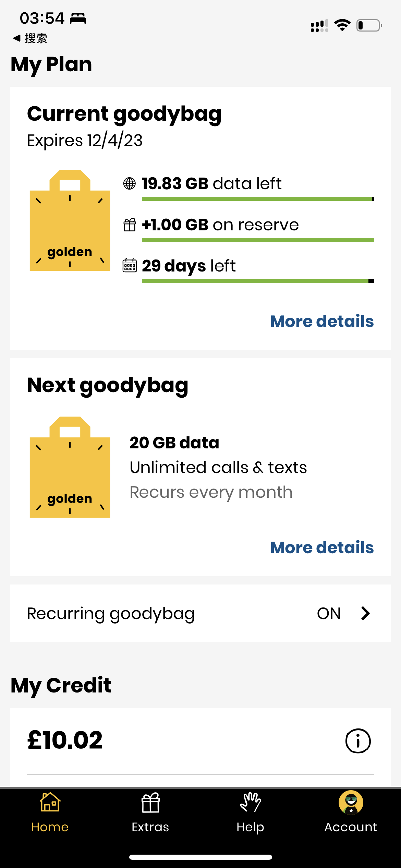
Task: Open the Account avatar icon
Action: coord(351,802)
